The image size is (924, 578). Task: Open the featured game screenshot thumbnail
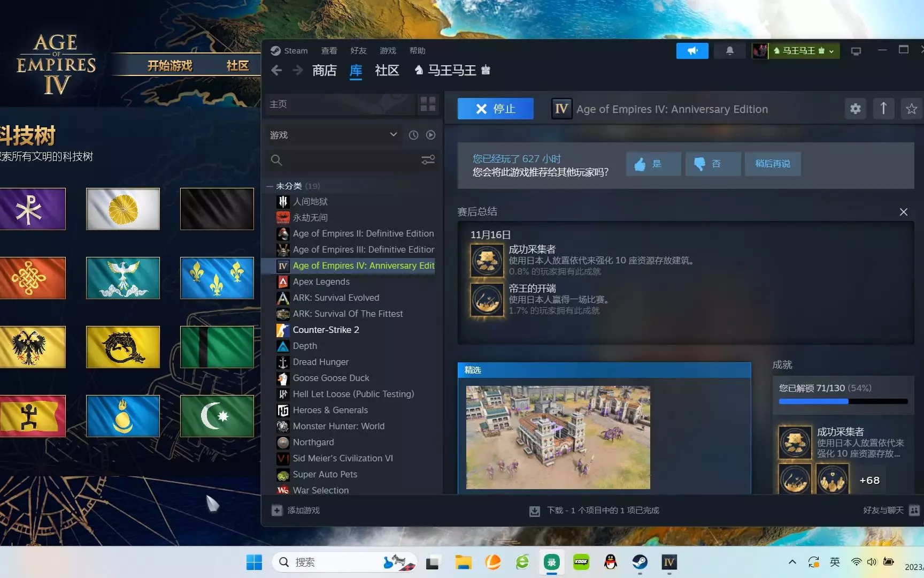tap(558, 437)
